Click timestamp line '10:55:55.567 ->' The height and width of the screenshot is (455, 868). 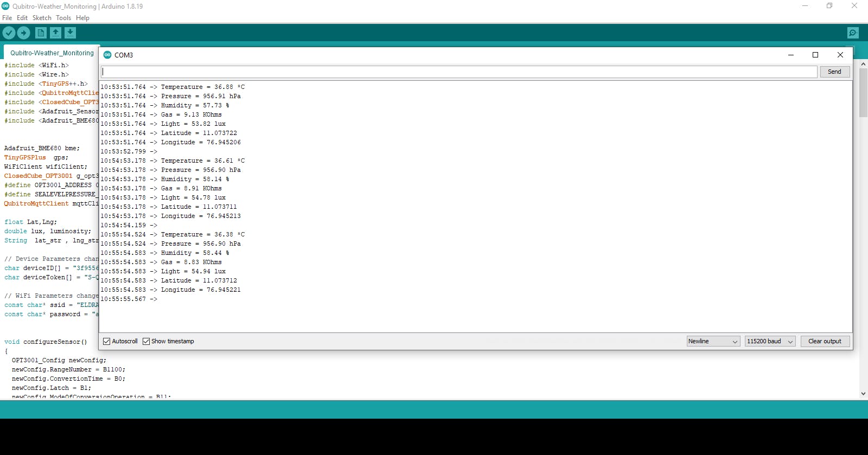pyautogui.click(x=129, y=299)
